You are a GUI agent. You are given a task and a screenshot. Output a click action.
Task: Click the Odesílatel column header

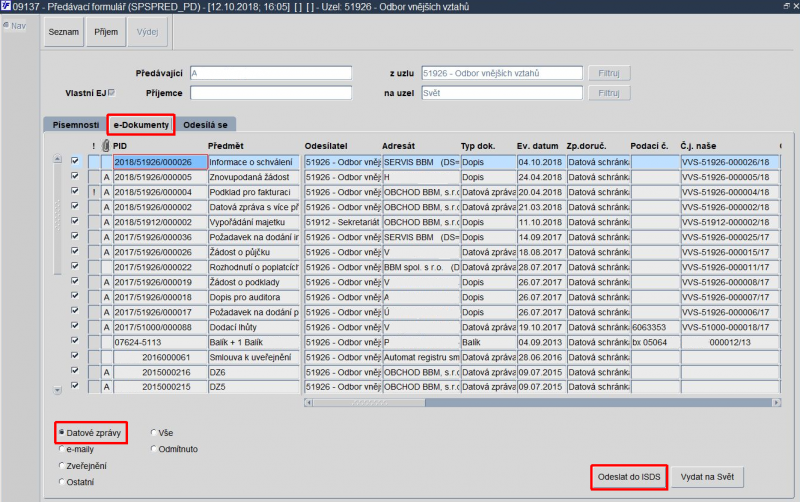(x=326, y=146)
